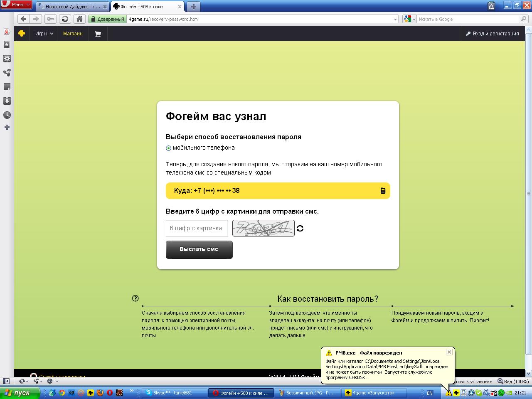Expand the address bar history dropdown
This screenshot has width=532, height=399.
pos(395,19)
